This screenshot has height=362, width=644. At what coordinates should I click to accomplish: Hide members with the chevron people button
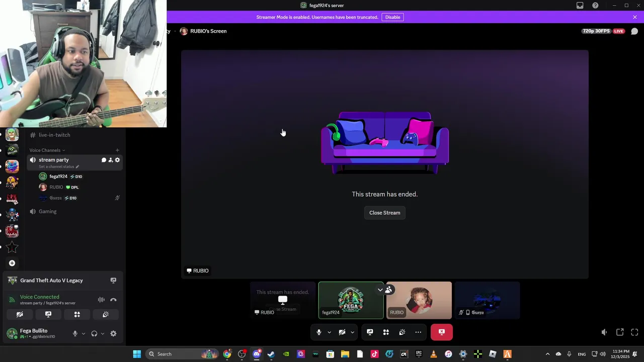pyautogui.click(x=384, y=290)
